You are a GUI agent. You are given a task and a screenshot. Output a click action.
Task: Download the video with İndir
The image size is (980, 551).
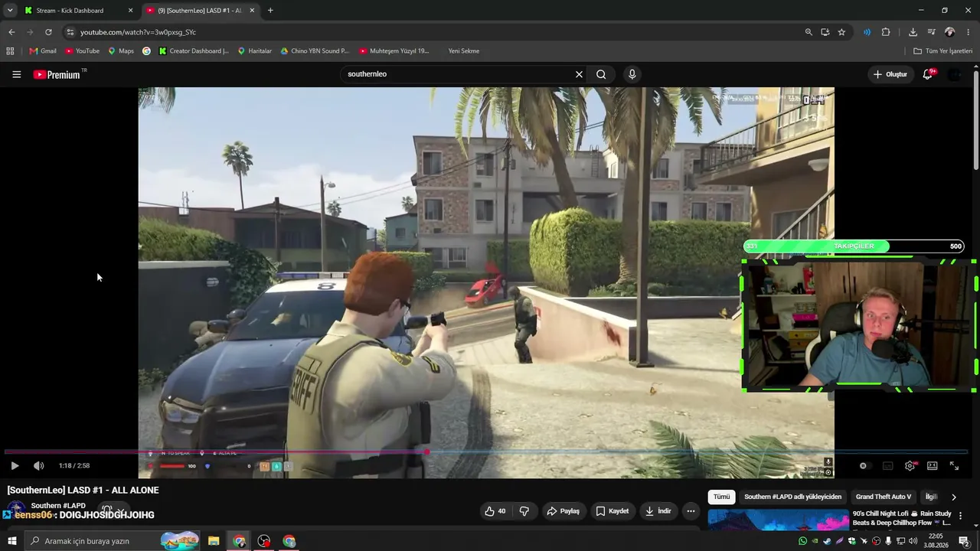(658, 511)
